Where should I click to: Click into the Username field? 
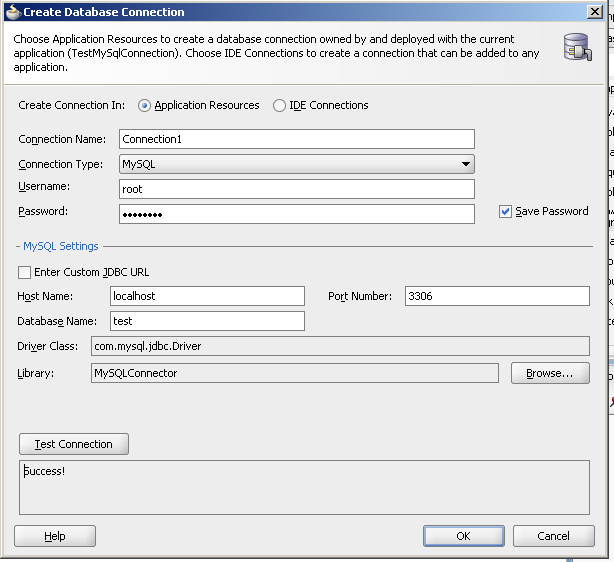pyautogui.click(x=296, y=189)
